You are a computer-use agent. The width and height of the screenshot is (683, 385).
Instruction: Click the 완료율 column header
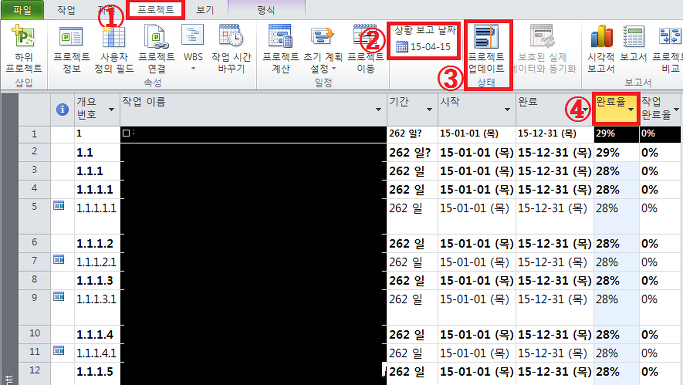coord(616,109)
